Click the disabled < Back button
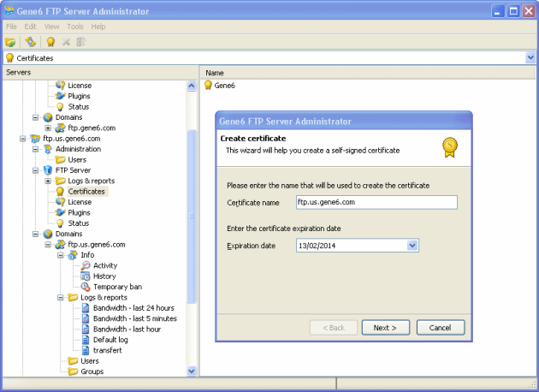539x392 pixels. [x=334, y=328]
